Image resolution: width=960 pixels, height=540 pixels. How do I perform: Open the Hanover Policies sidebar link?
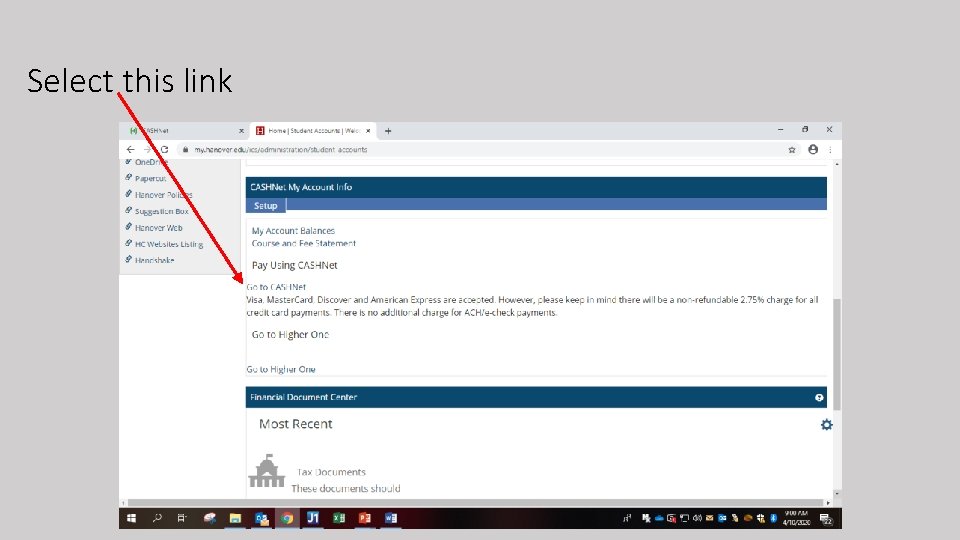pos(163,195)
